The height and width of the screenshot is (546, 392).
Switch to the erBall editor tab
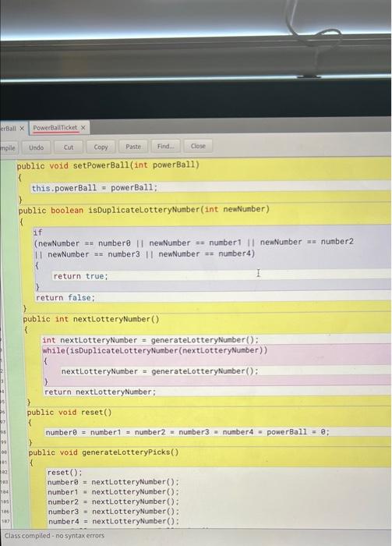(x=8, y=129)
